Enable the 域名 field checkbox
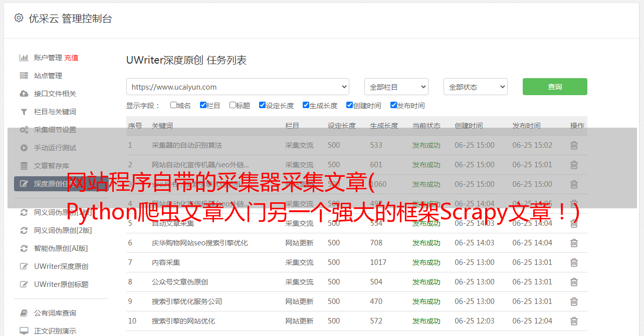The image size is (644, 336). click(173, 105)
